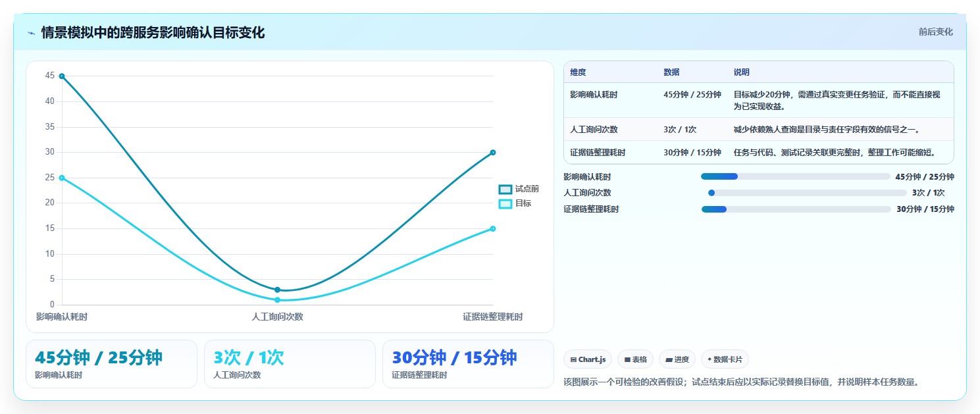Click the 目标 legend color box

[505, 204]
